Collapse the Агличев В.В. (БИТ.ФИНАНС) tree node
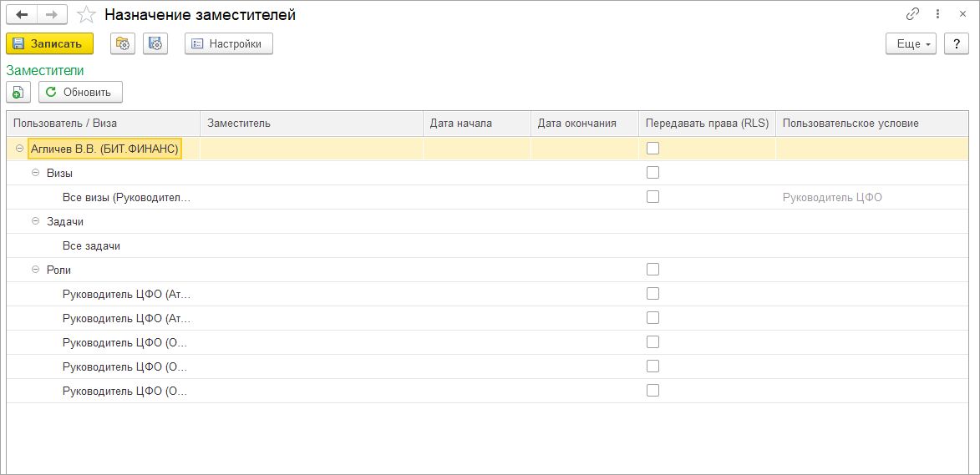This screenshot has width=980, height=475. (x=18, y=149)
